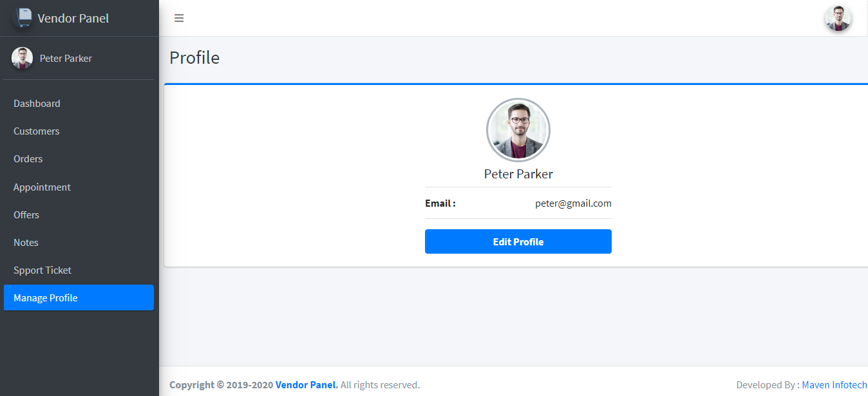Viewport: 868px width, 396px height.
Task: Open the top-right user avatar menu
Action: click(838, 18)
